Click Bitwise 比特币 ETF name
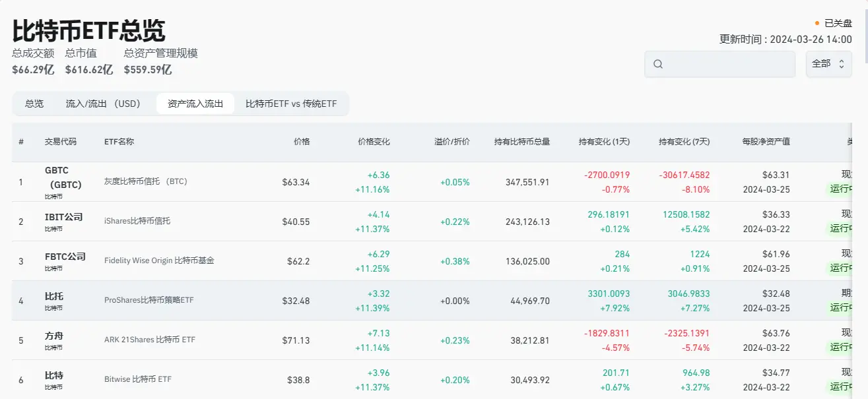 (138, 379)
